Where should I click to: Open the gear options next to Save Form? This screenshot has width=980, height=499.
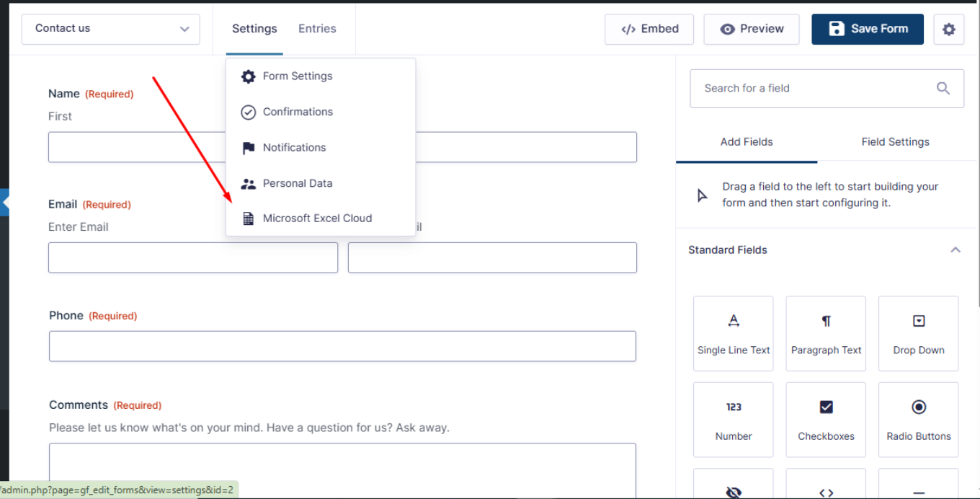949,30
